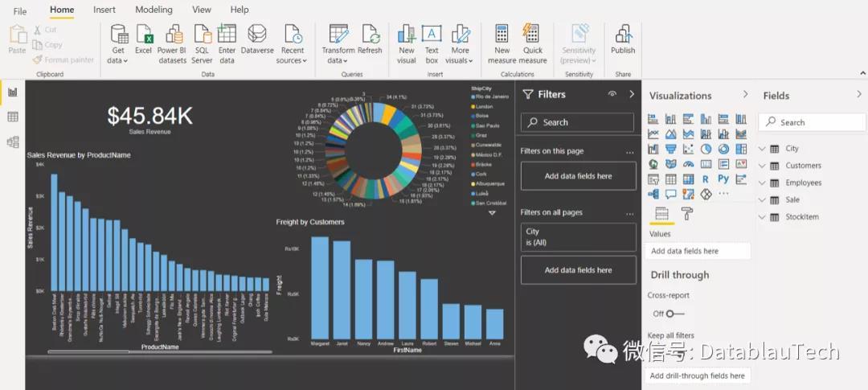This screenshot has width=868, height=390.
Task: Click the Refresh queries icon
Action: tap(371, 35)
